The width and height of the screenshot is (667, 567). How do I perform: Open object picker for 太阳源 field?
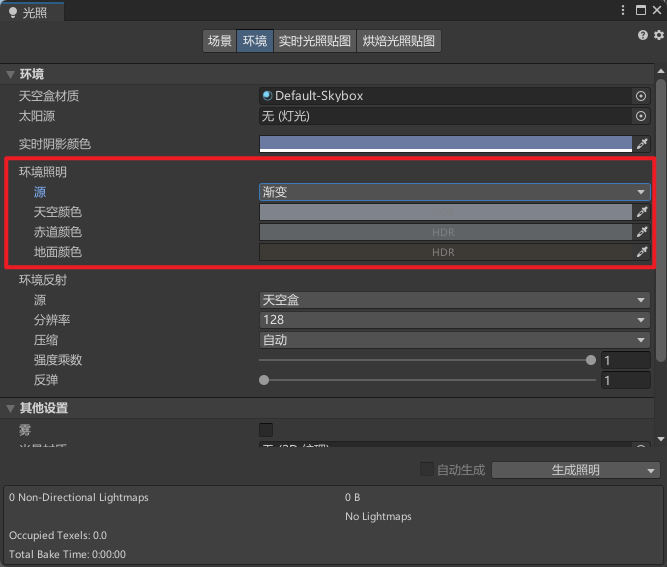pyautogui.click(x=641, y=116)
